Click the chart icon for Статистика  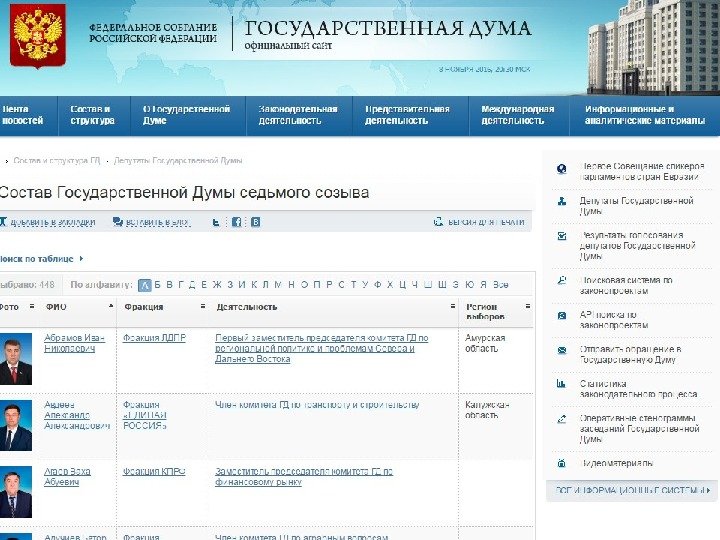pyautogui.click(x=561, y=384)
